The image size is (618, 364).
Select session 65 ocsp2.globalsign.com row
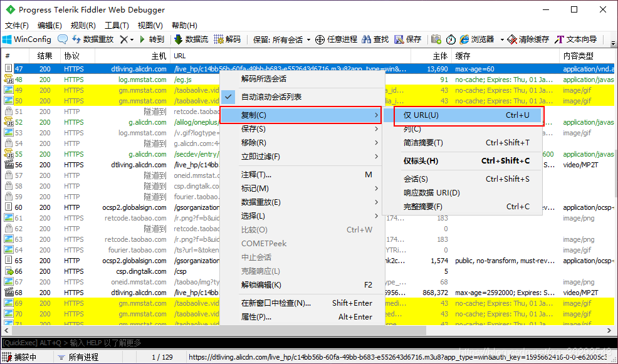pyautogui.click(x=308, y=261)
